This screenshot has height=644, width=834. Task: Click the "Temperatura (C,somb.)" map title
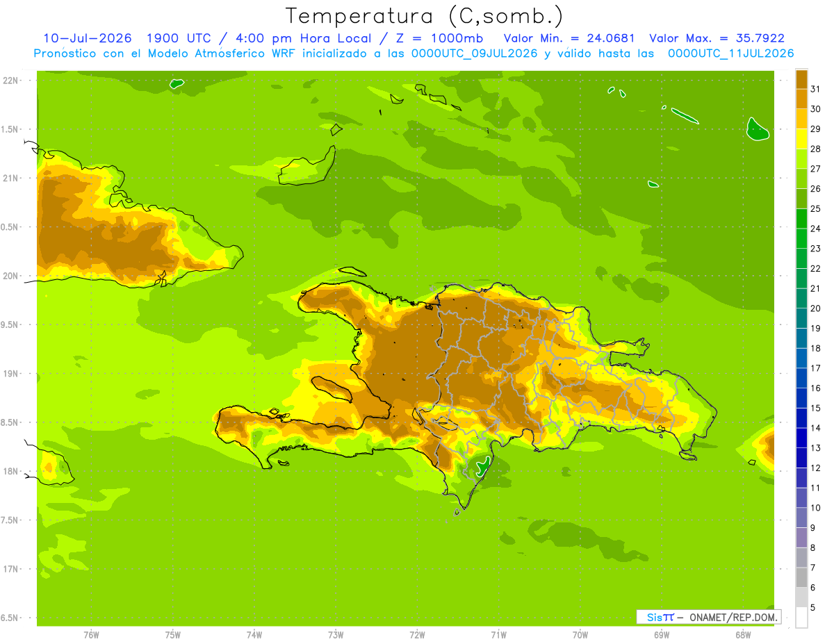pyautogui.click(x=425, y=16)
